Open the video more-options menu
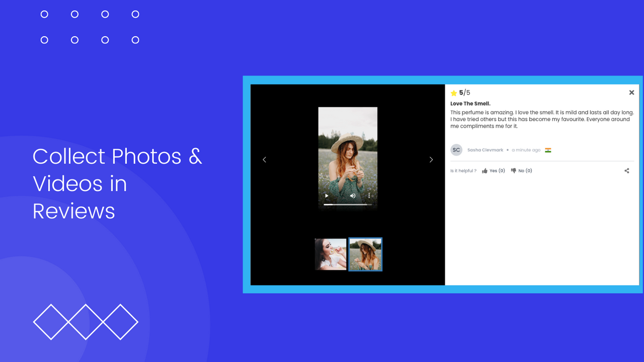 [369, 196]
